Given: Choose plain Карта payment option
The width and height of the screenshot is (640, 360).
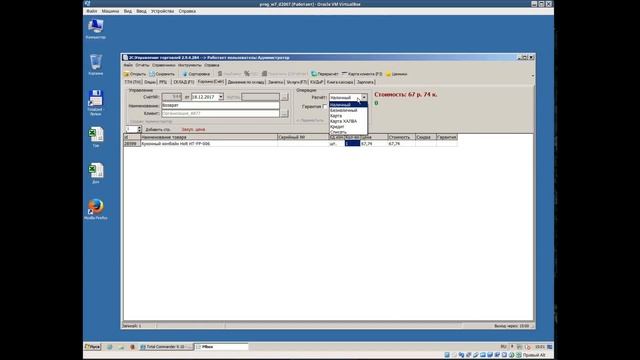Looking at the screenshot, I should 348,116.
